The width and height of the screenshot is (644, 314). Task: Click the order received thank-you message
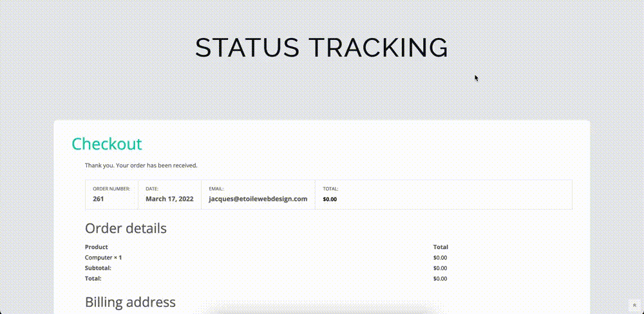(141, 165)
